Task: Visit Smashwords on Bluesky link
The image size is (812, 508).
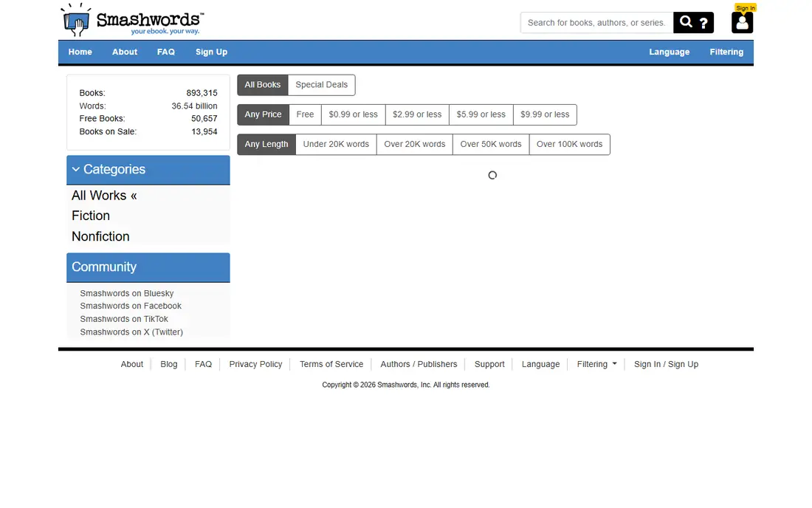Action: click(127, 293)
